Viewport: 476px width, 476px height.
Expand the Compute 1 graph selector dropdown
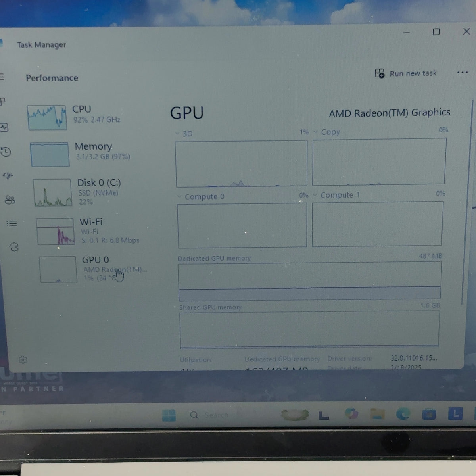click(315, 195)
